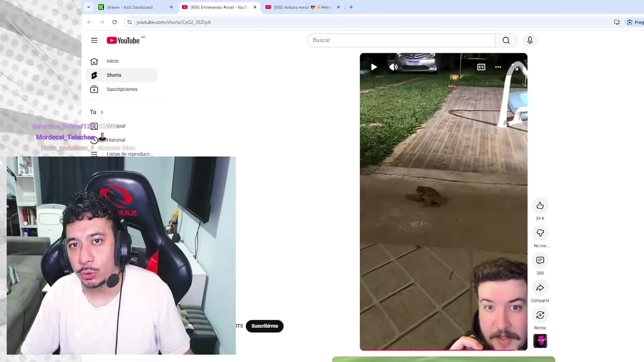
Task: Click the search magnifier button
Action: [x=506, y=40]
